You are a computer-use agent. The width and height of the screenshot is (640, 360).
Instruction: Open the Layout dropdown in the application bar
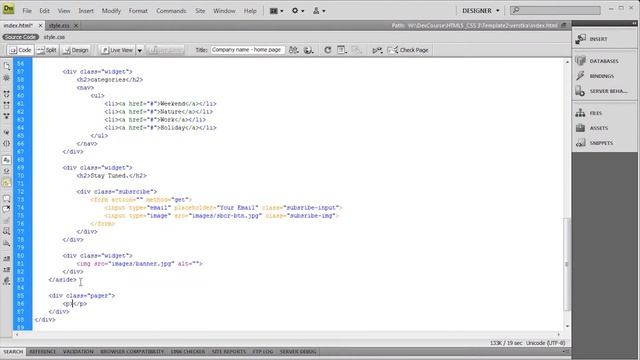[276, 11]
